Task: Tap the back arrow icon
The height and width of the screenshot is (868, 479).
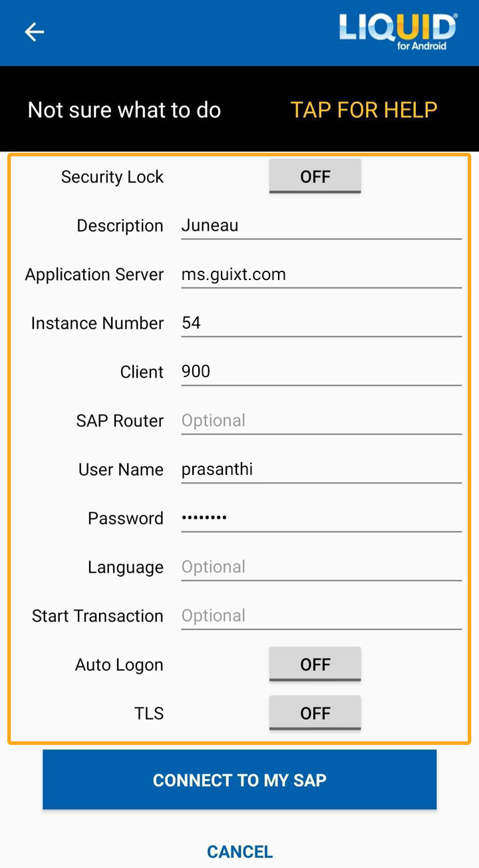Action: (x=34, y=32)
